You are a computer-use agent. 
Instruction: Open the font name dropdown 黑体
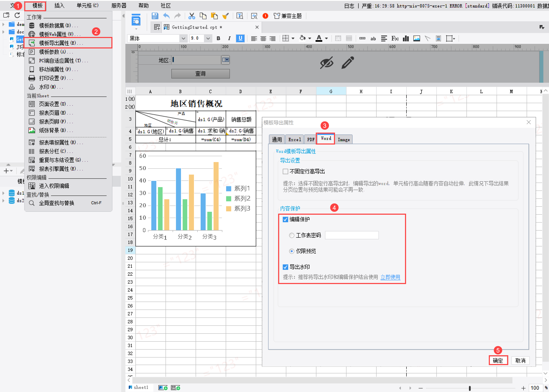point(183,38)
